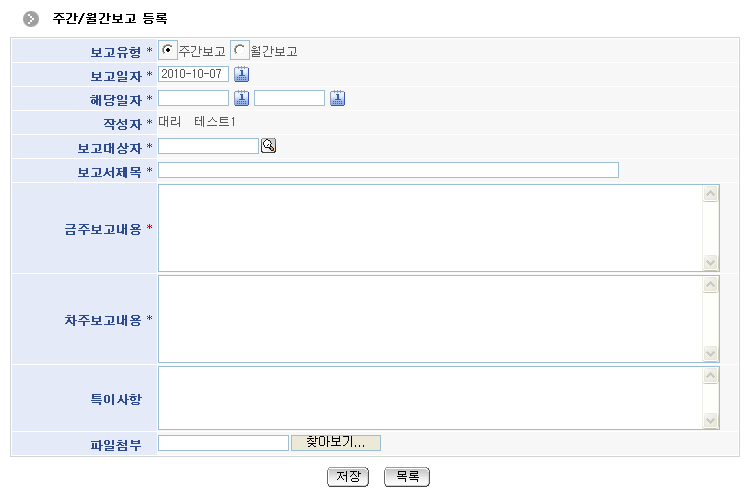Viewport: 752px width, 497px height.
Task: Click the 찾아보기 file browse button
Action: 336,443
